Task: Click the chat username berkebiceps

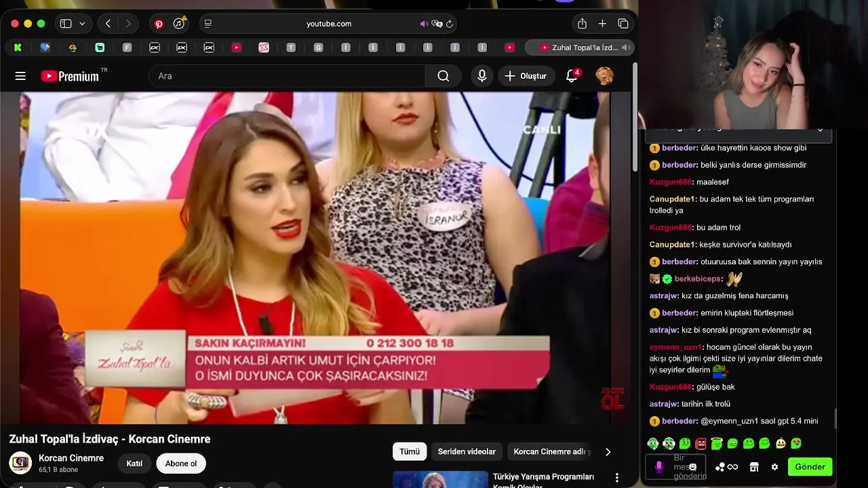Action: click(x=698, y=279)
